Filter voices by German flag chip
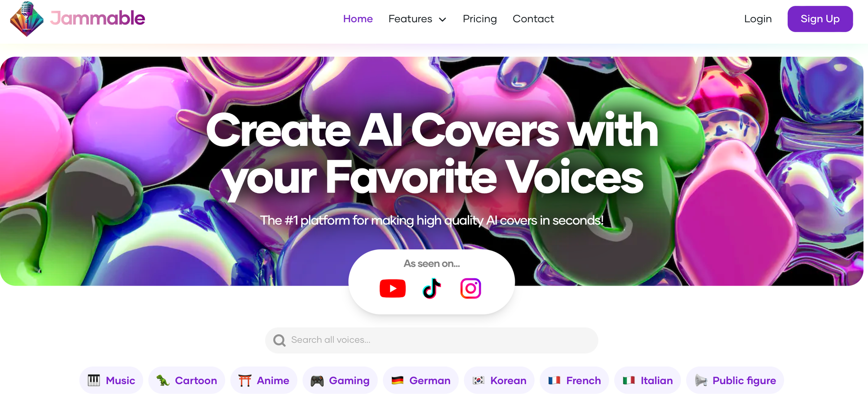Viewport: 868px width, 405px height. click(421, 380)
